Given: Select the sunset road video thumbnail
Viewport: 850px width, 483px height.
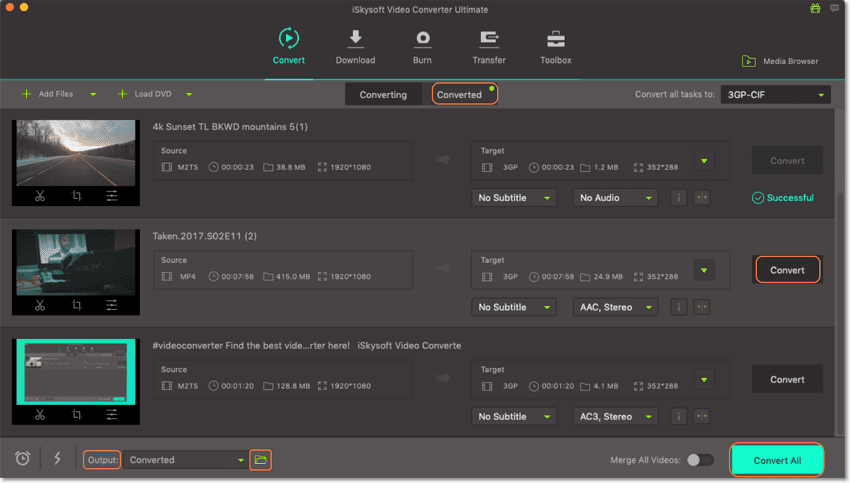Looking at the screenshot, I should point(76,152).
